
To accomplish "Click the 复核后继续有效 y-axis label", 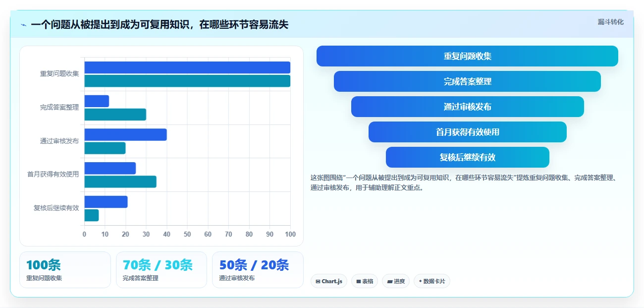I will click(x=56, y=208).
